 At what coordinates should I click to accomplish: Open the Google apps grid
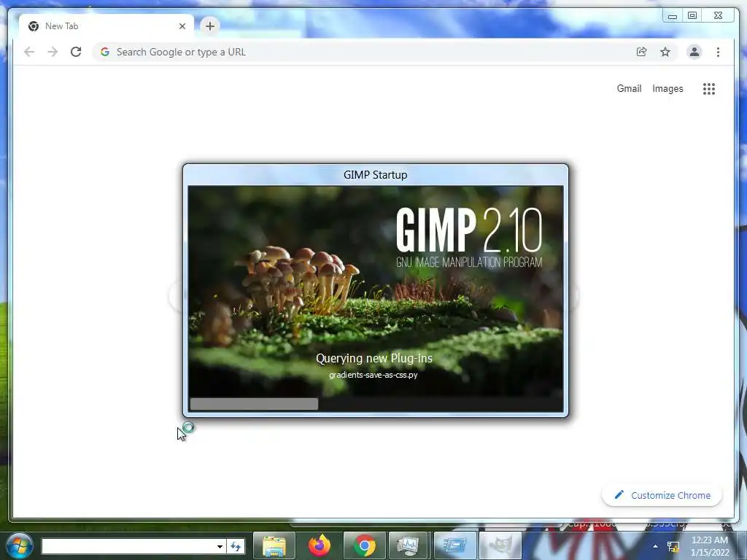[709, 88]
